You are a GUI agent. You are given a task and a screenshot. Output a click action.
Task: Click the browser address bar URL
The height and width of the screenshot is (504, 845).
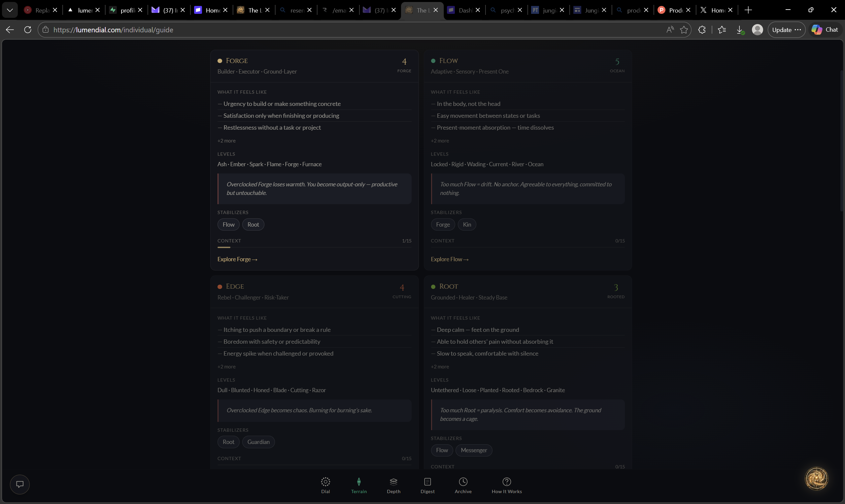click(x=113, y=30)
